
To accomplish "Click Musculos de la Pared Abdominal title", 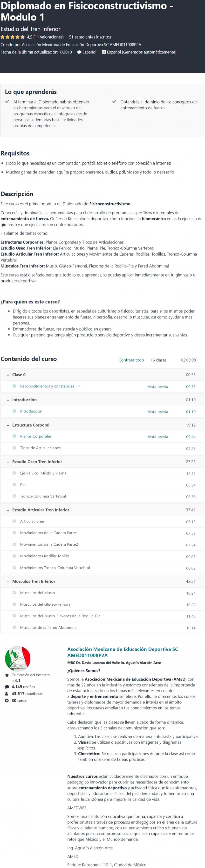I will [x=48, y=627].
